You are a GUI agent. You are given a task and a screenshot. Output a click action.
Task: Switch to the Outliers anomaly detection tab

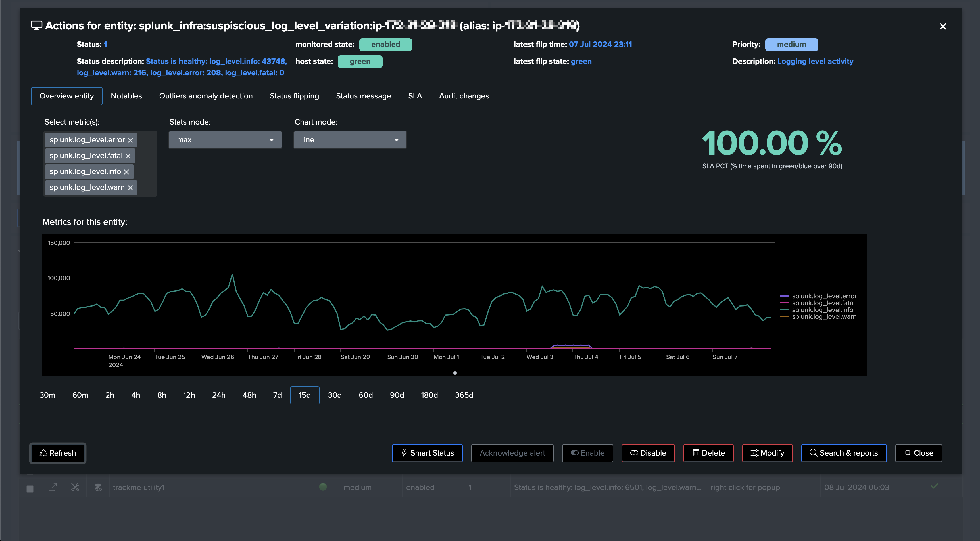tap(205, 96)
